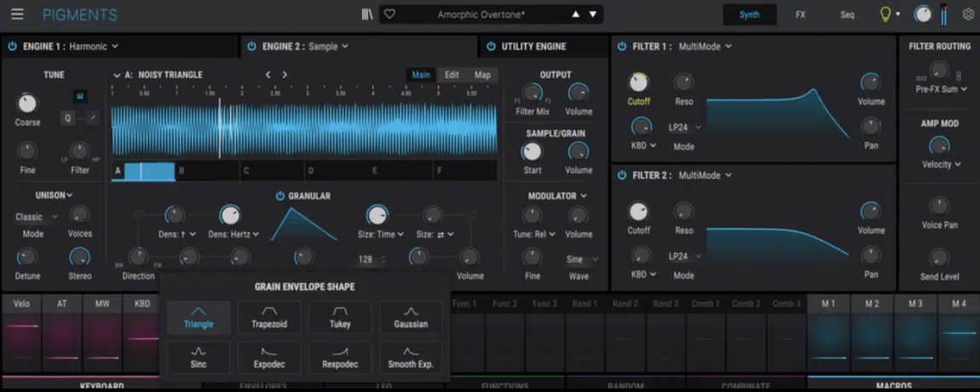Select the Smooth Exp. grain envelope shape
Screen dimensions: 980x392
click(x=411, y=358)
